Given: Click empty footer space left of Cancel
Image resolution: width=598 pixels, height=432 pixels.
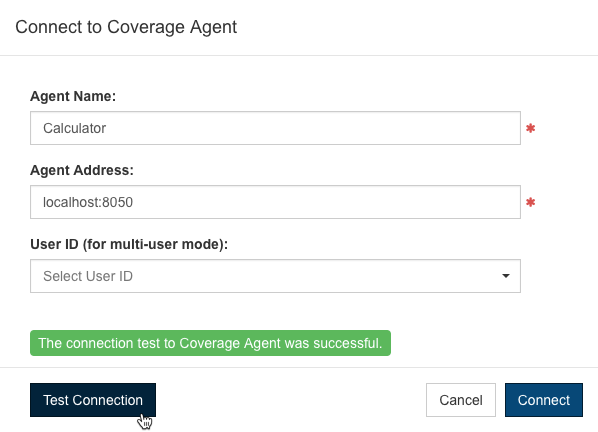Looking at the screenshot, I should [290, 400].
